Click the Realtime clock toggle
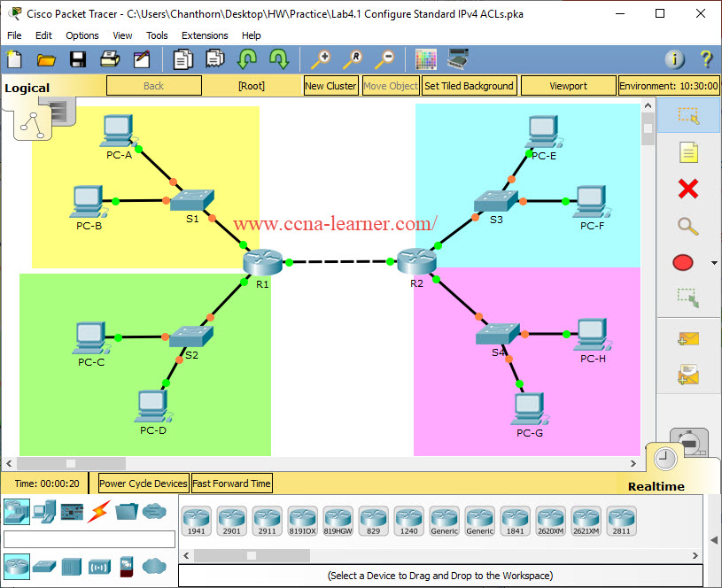The width and height of the screenshot is (722, 588). tap(664, 459)
